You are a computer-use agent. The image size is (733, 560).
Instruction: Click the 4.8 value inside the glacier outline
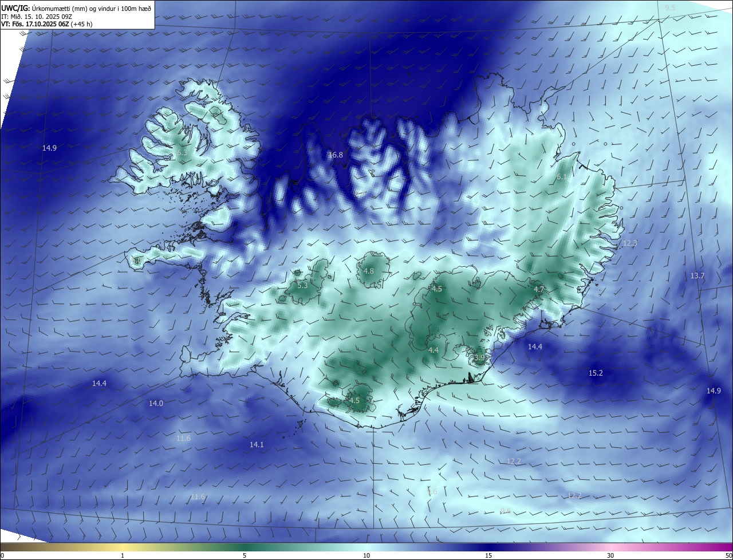pyautogui.click(x=369, y=271)
